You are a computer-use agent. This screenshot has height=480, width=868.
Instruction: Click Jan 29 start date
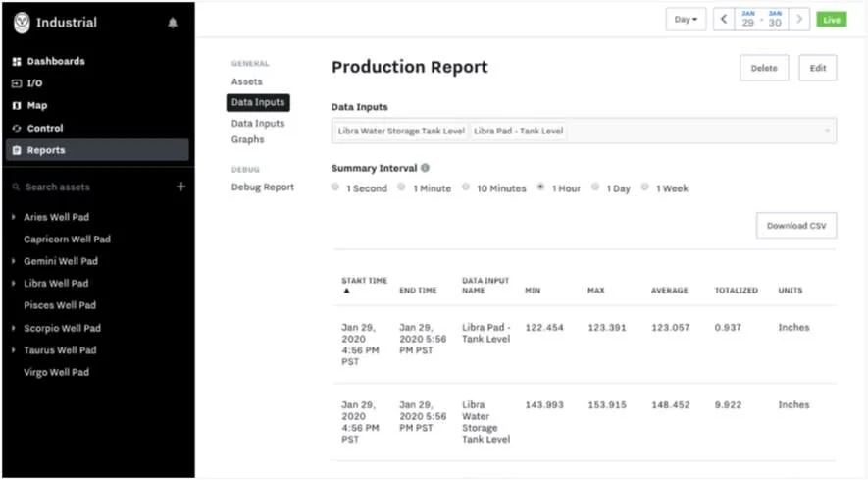(748, 20)
